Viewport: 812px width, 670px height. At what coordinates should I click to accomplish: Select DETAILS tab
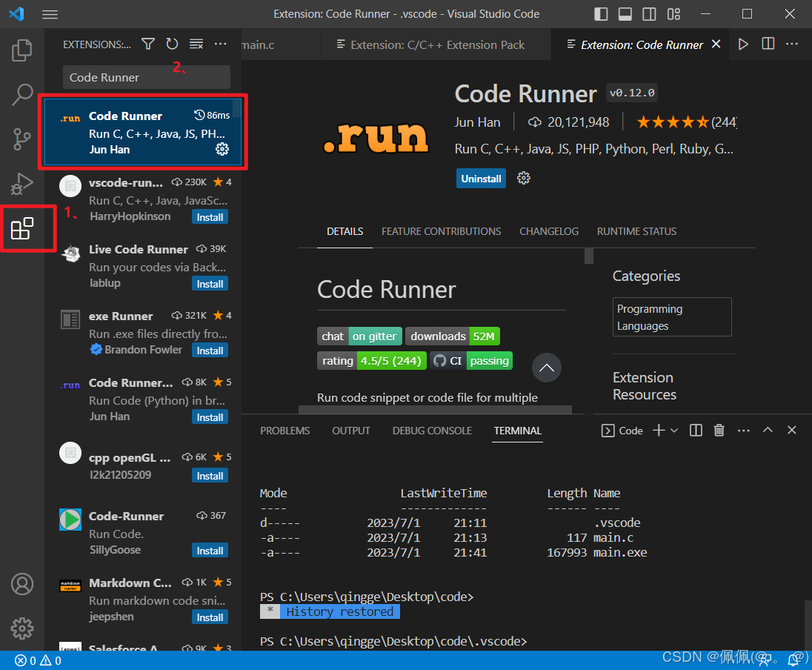[345, 232]
